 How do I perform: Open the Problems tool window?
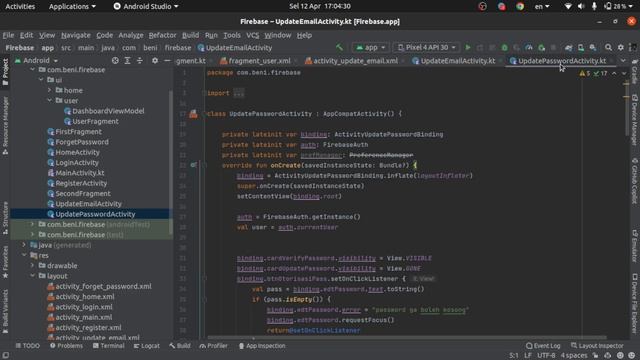(66, 346)
